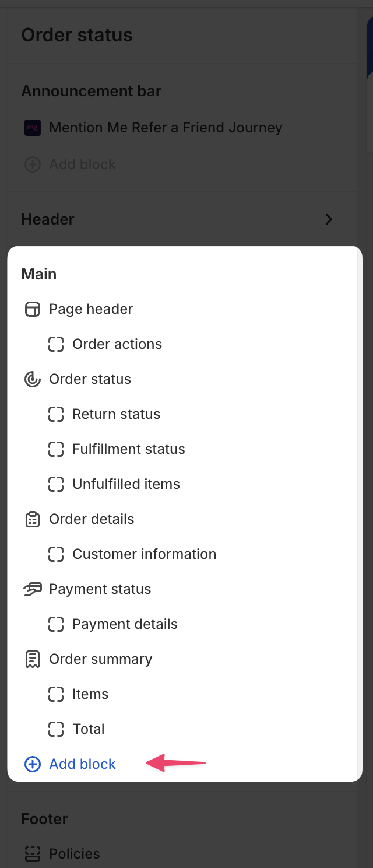373x868 pixels.
Task: Click the Order summary icon
Action: tap(32, 659)
